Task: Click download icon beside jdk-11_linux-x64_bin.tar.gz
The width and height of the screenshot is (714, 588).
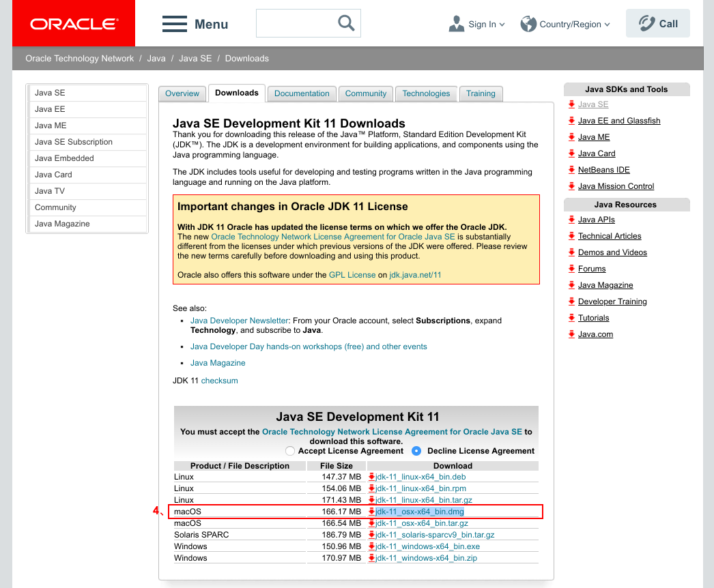Action: (x=371, y=500)
